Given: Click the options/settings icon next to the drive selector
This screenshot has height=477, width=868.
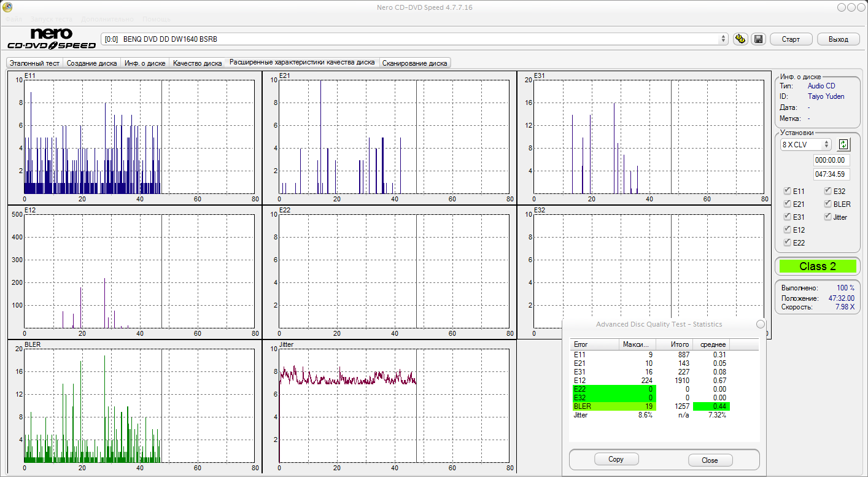Looking at the screenshot, I should [x=740, y=39].
